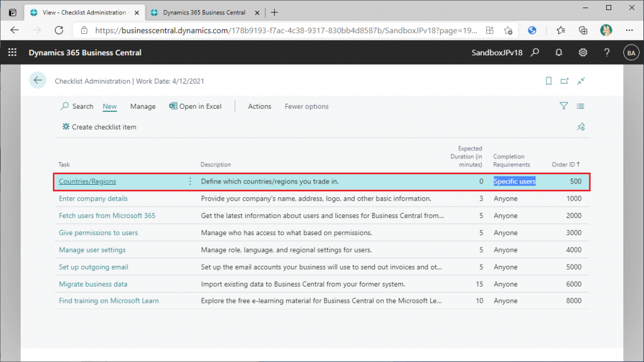Open the help question mark

607,53
